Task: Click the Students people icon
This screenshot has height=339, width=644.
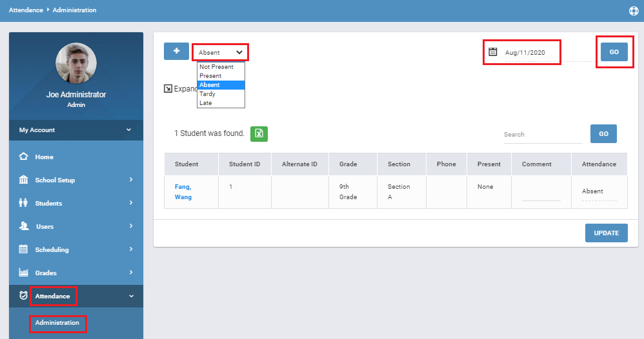Action: tap(23, 203)
